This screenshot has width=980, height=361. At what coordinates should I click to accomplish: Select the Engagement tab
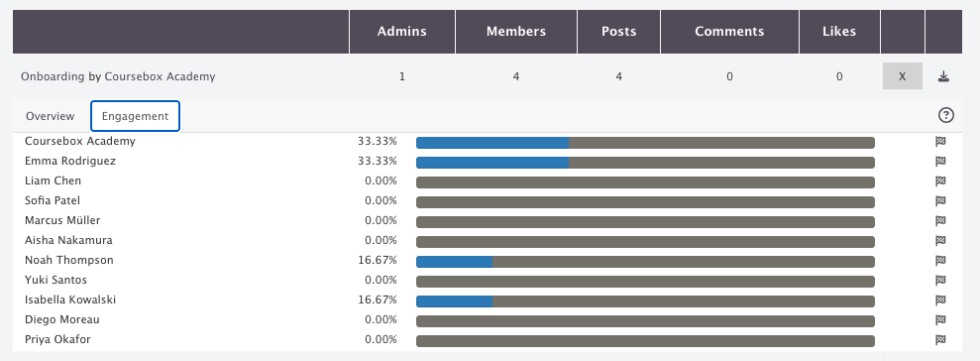[135, 116]
